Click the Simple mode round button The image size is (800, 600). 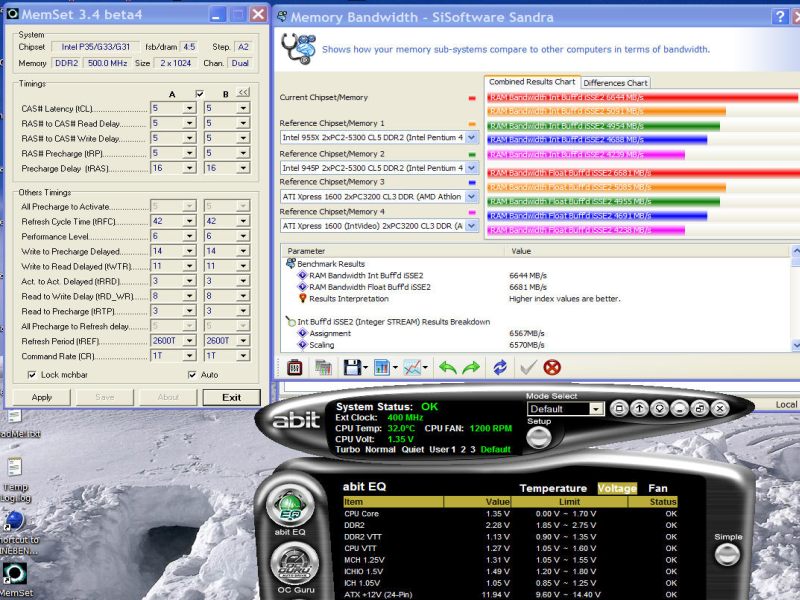(727, 555)
